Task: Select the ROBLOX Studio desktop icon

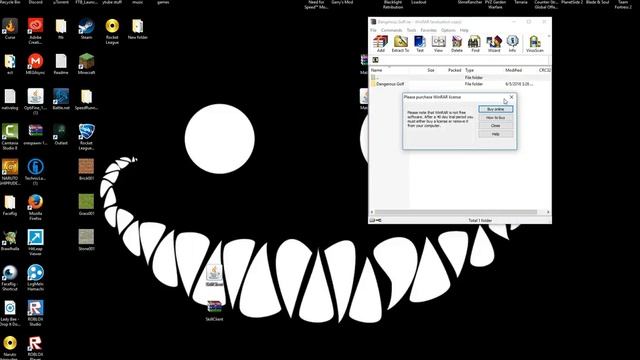Action: click(36, 313)
